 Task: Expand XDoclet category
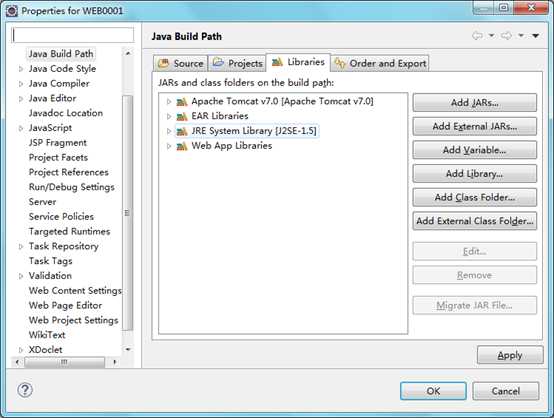point(21,350)
